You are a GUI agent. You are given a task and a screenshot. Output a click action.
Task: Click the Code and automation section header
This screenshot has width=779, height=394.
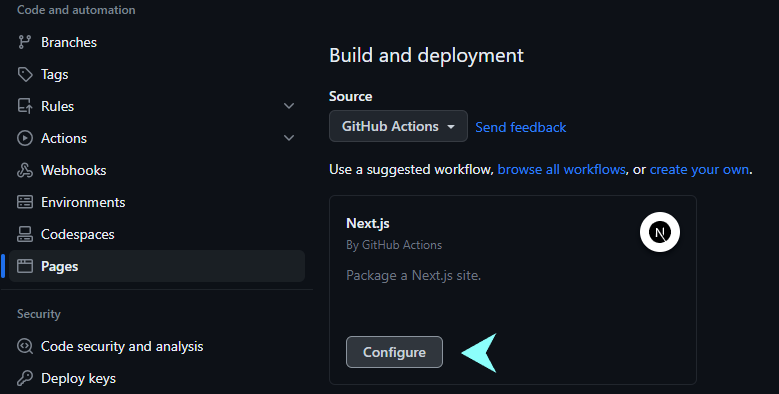point(76,10)
